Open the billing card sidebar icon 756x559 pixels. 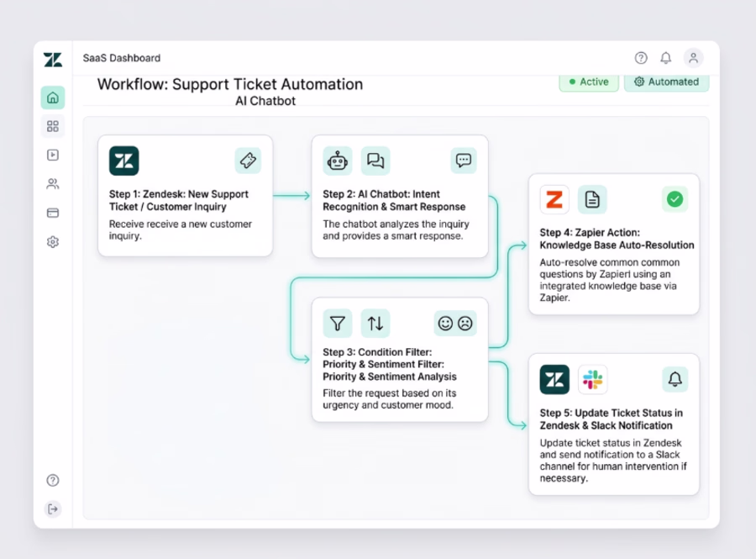click(53, 213)
